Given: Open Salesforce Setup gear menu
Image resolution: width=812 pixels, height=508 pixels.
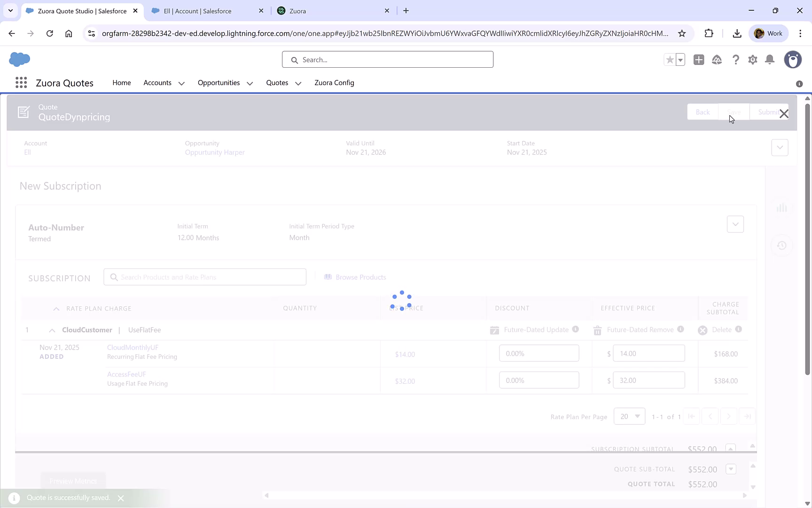Looking at the screenshot, I should click(x=752, y=60).
